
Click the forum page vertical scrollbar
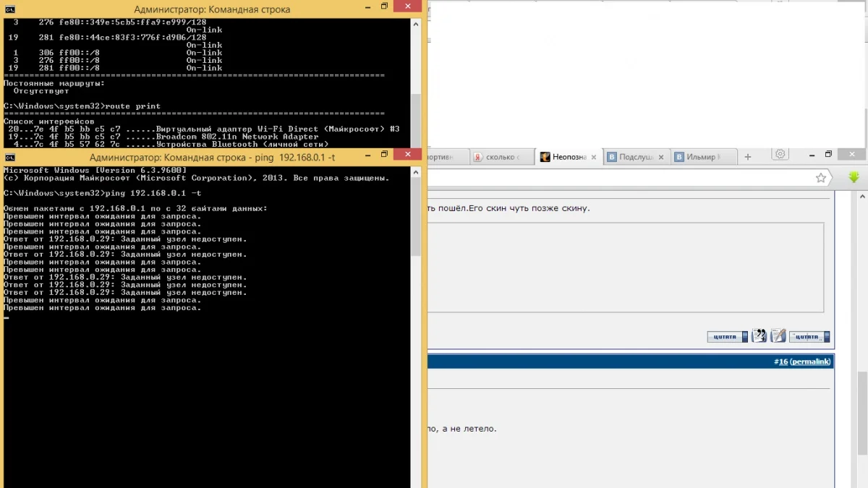[862, 340]
